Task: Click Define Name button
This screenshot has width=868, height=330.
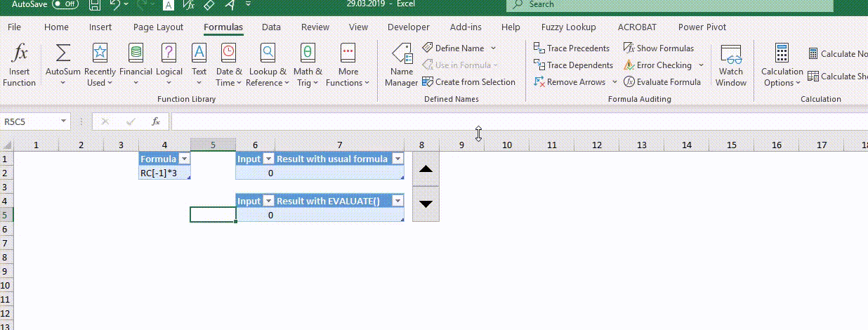Action: tap(454, 48)
